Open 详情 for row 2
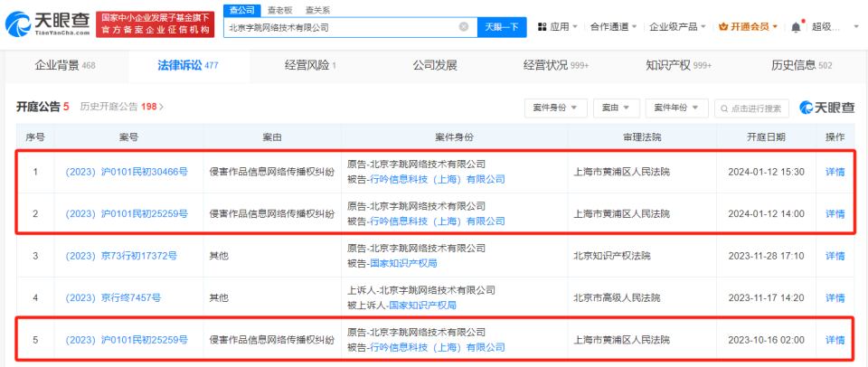Screen dimensions: 868x367 pos(835,213)
